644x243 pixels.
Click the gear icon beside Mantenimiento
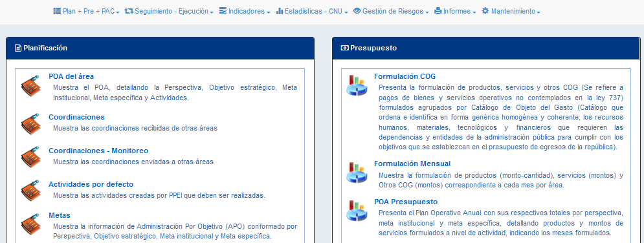(x=485, y=11)
